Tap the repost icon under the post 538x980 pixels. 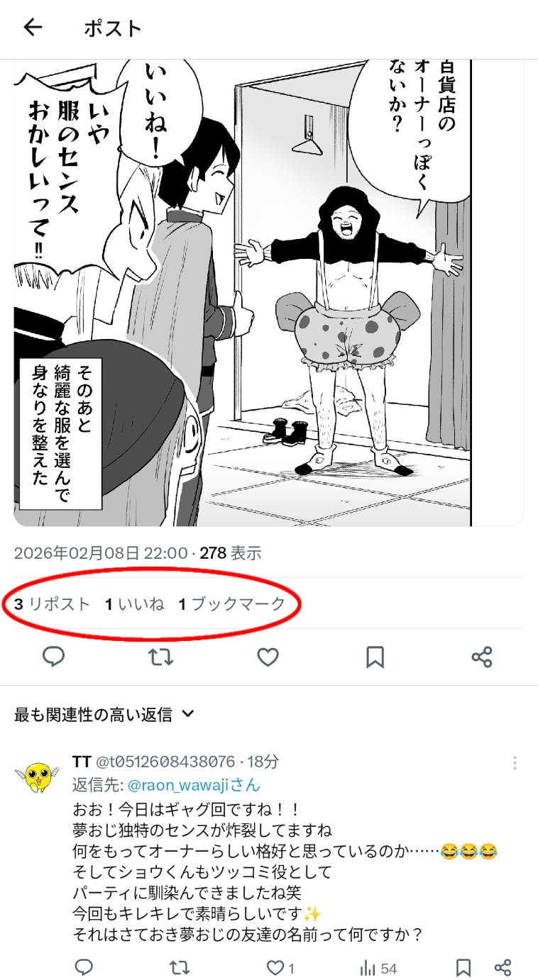point(161,657)
